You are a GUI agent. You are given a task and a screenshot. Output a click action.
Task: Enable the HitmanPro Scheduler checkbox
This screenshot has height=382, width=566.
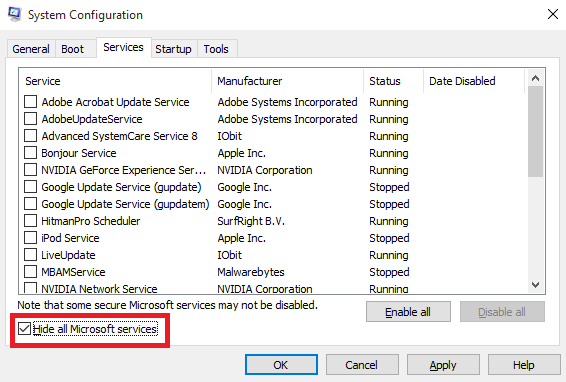[x=30, y=221]
